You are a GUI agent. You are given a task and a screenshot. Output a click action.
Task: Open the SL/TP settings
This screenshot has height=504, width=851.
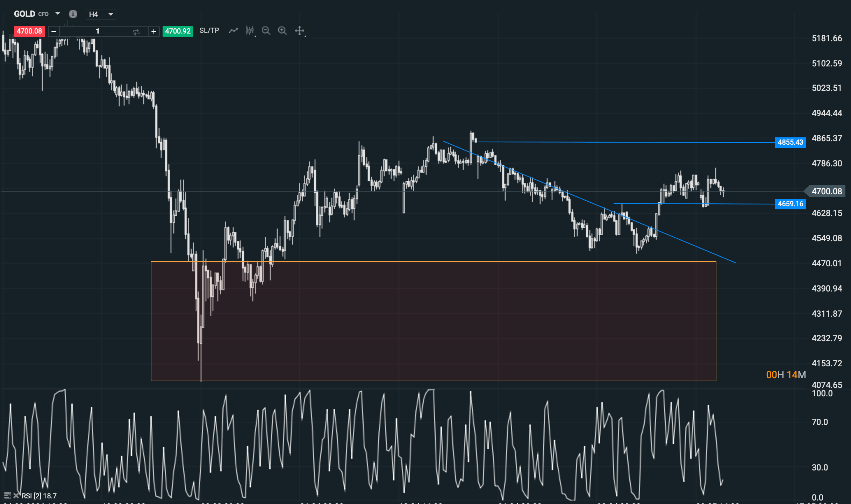pyautogui.click(x=209, y=31)
